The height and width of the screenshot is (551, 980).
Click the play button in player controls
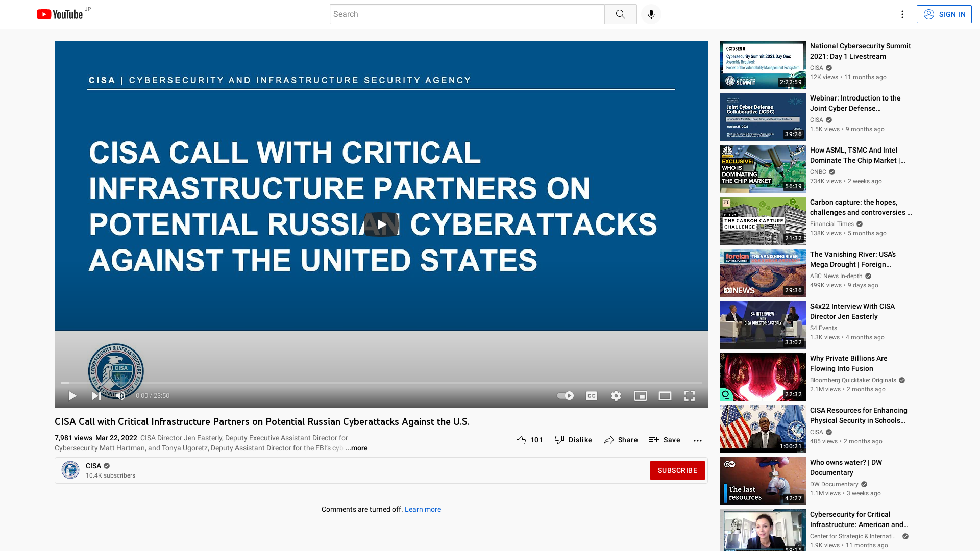pyautogui.click(x=72, y=396)
